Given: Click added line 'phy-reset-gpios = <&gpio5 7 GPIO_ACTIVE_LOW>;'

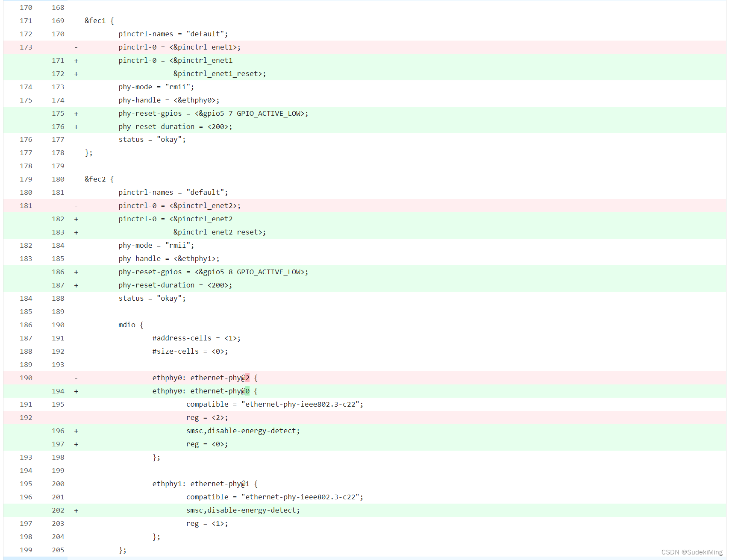Looking at the screenshot, I should click(x=364, y=113).
